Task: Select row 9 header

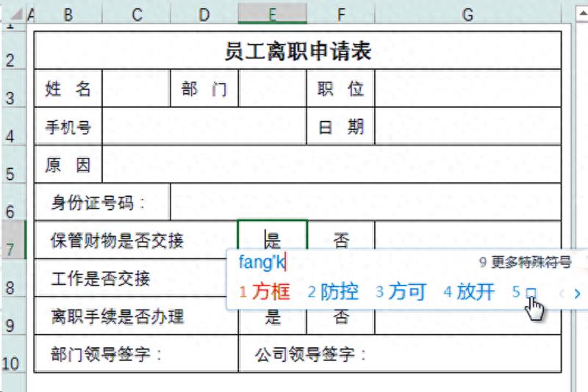Action: 13,316
